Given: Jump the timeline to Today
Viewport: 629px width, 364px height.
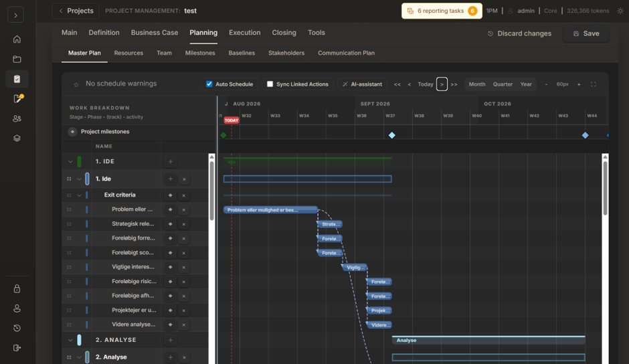Looking at the screenshot, I should point(425,84).
